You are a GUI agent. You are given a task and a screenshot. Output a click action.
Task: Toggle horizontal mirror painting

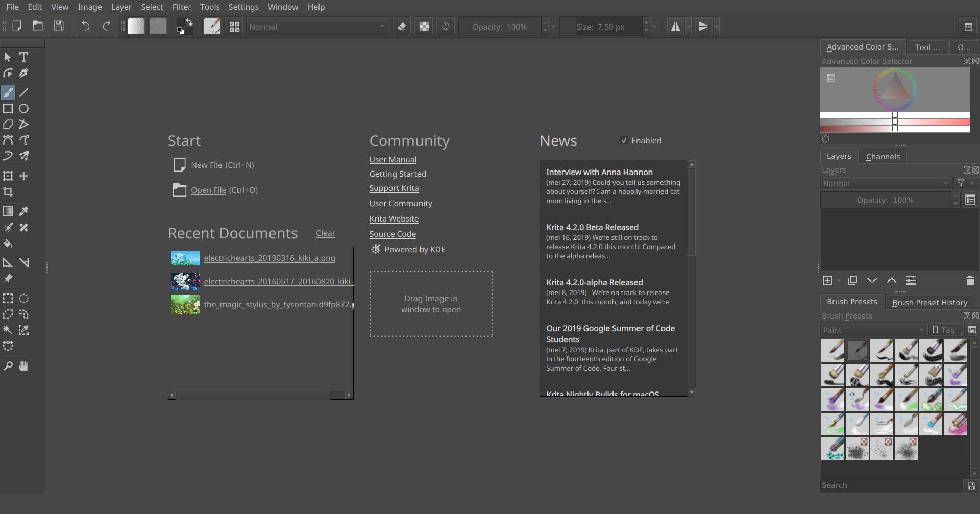[x=675, y=26]
